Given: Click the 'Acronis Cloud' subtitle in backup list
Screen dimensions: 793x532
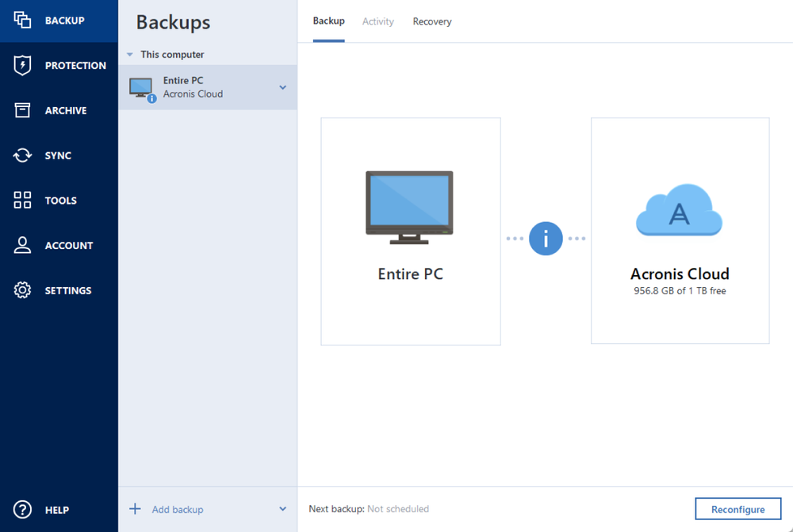Looking at the screenshot, I should coord(193,94).
